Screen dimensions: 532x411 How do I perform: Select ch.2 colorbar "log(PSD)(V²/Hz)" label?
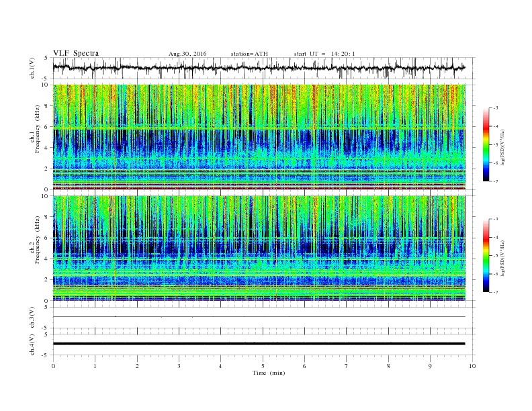point(502,258)
